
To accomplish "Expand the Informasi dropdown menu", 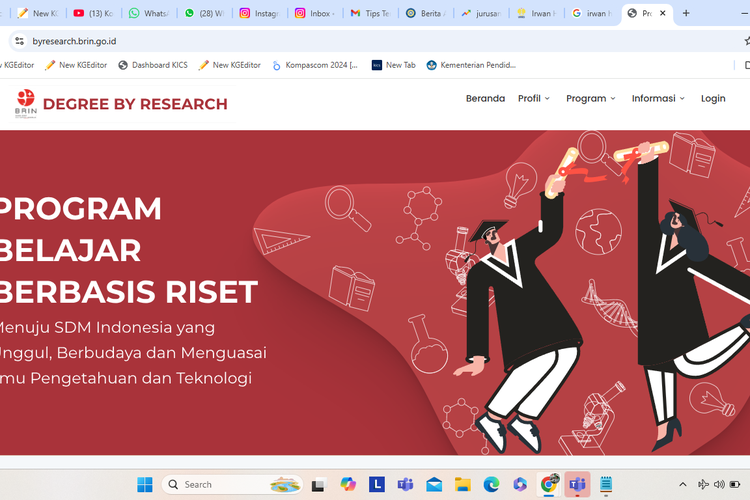I will point(658,99).
